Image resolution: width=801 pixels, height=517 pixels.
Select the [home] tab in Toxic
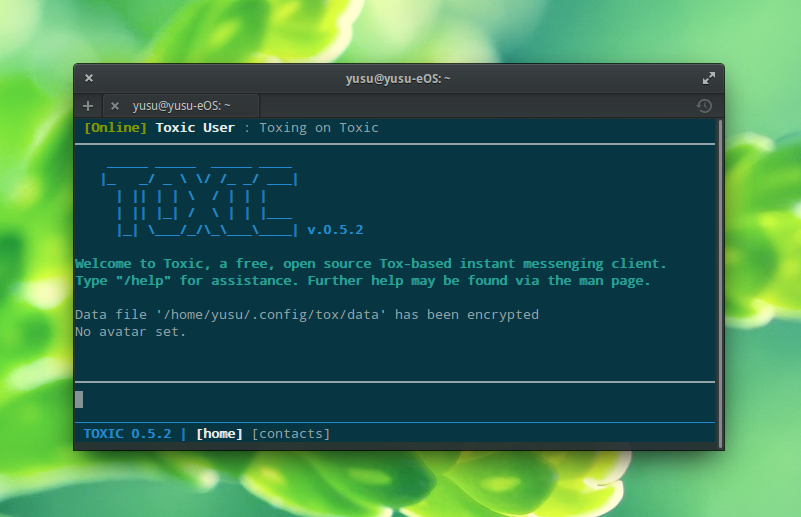click(220, 434)
